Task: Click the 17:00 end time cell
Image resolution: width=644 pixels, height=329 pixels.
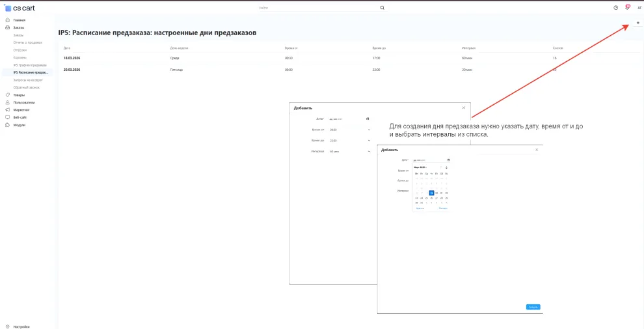Action: coord(376,59)
